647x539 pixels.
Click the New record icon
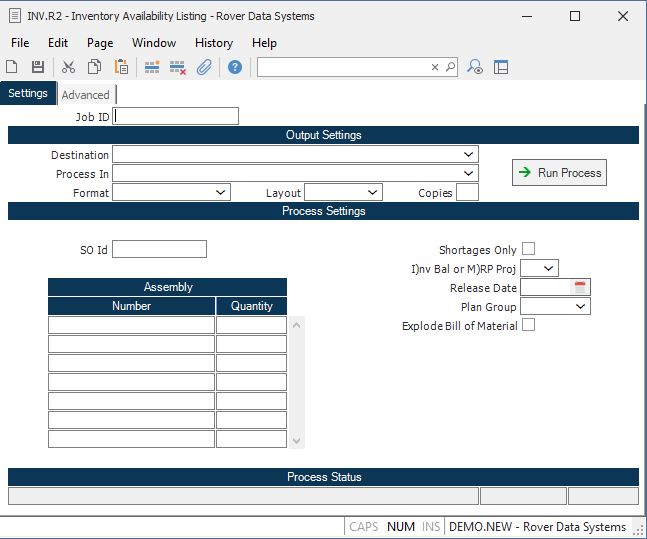tap(12, 67)
